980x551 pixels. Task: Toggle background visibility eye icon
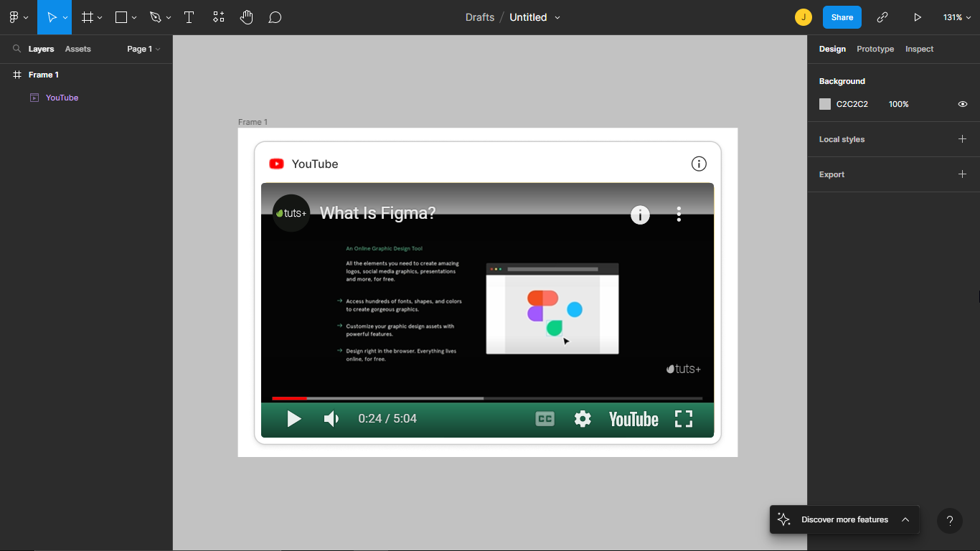click(963, 104)
